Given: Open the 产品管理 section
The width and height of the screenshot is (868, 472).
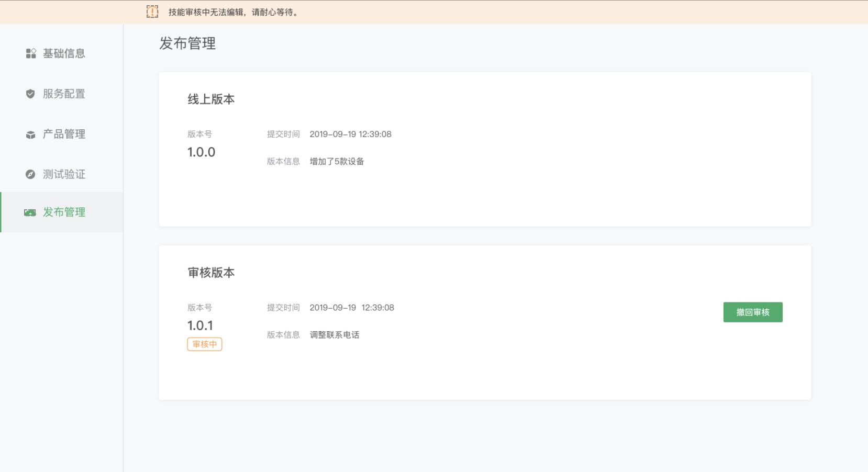Looking at the screenshot, I should [x=64, y=134].
